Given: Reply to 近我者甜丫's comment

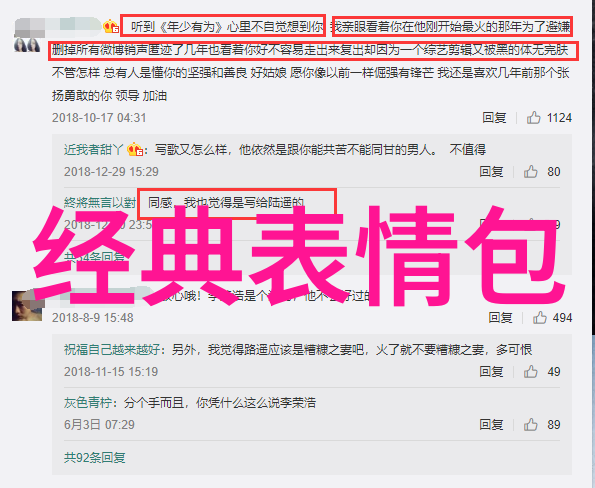Looking at the screenshot, I should click(x=491, y=172).
